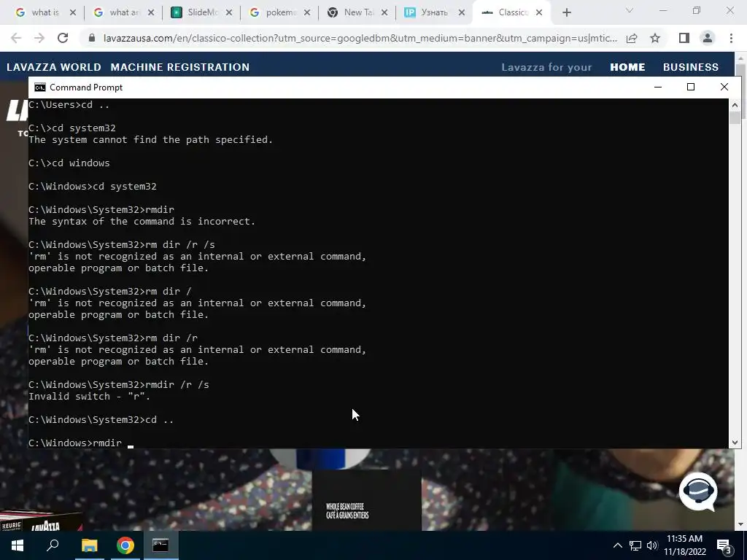Open the Chrome profile avatar
This screenshot has height=560, width=747.
point(708,38)
